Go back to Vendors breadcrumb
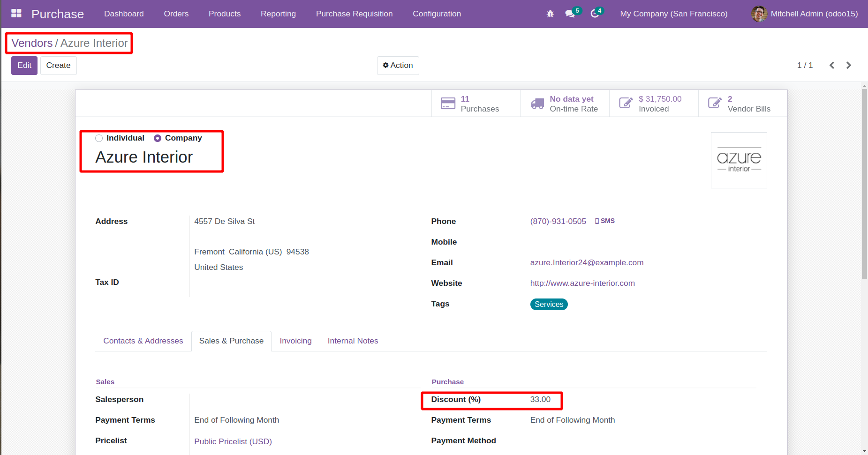Image resolution: width=868 pixels, height=455 pixels. coord(32,43)
